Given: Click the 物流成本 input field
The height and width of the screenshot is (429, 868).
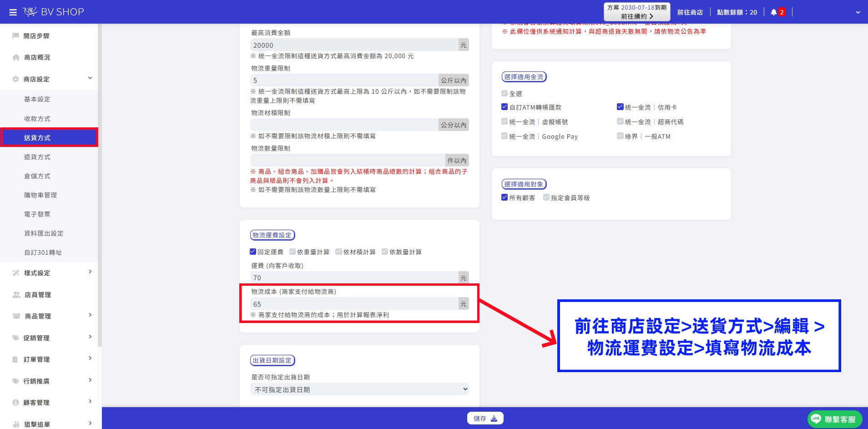Looking at the screenshot, I should point(354,304).
